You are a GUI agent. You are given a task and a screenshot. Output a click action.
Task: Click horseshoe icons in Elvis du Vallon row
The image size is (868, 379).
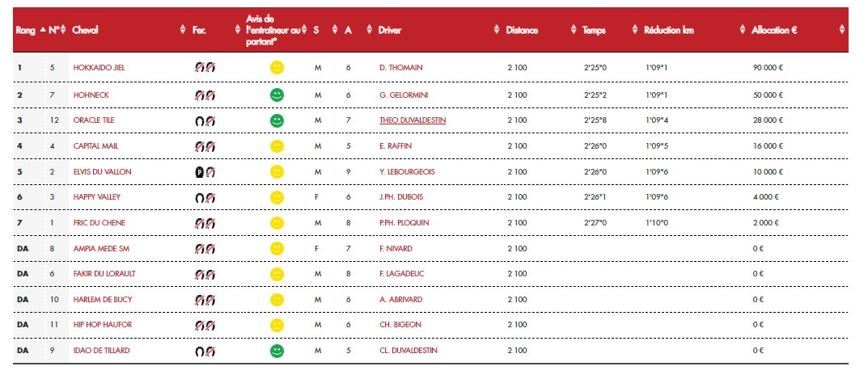coord(204,172)
